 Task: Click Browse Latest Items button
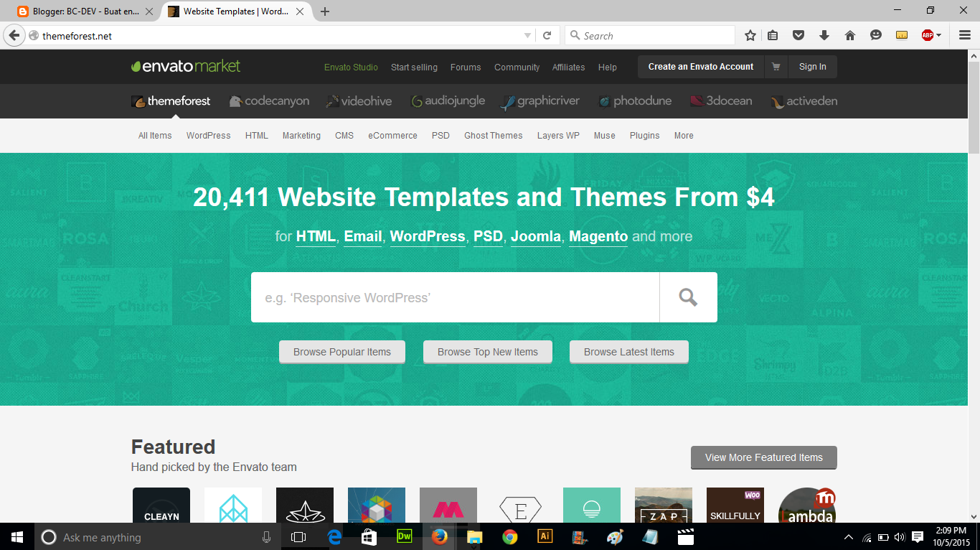tap(629, 352)
